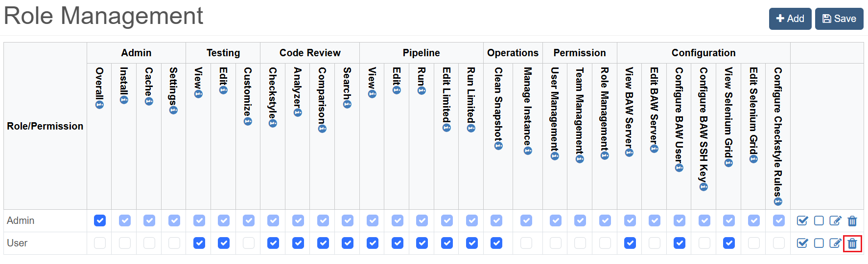
Task: Show info for Role Management permission
Action: (605, 155)
